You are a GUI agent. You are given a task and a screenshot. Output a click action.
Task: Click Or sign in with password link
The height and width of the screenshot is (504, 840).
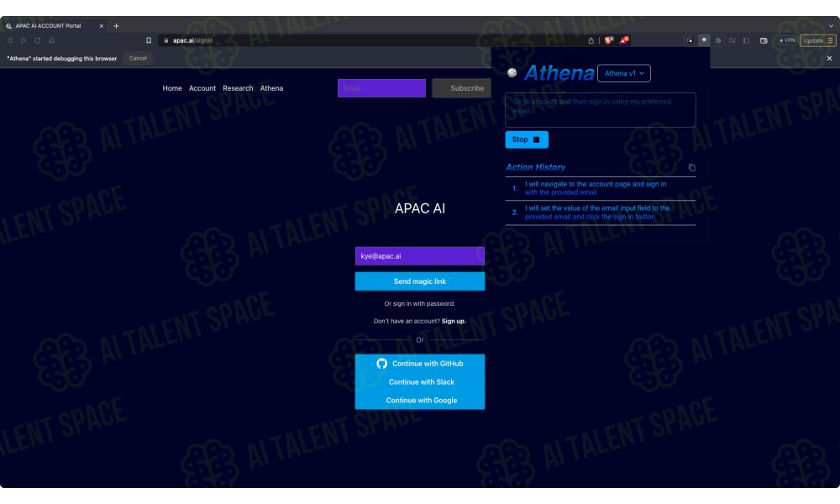419,304
